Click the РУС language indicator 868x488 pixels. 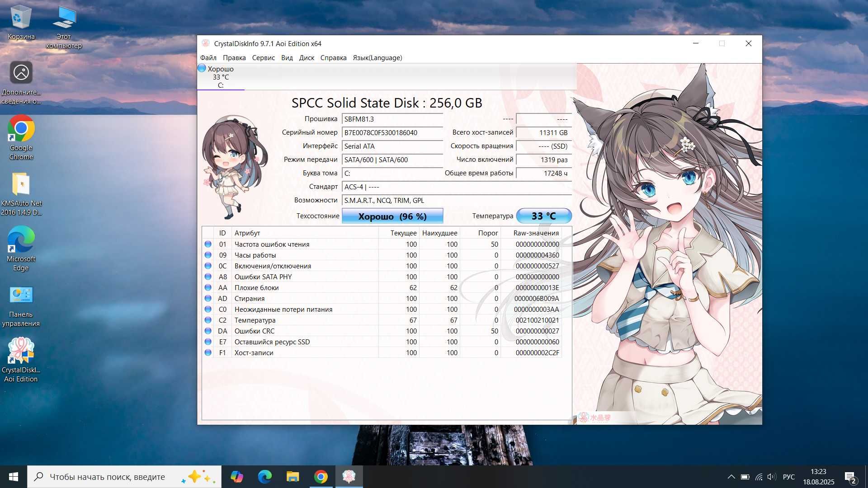point(789,477)
